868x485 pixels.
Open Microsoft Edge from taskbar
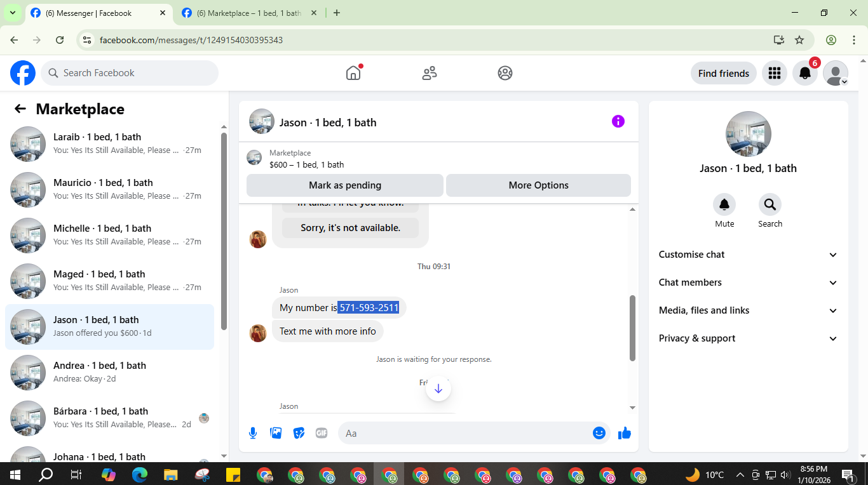pyautogui.click(x=140, y=474)
